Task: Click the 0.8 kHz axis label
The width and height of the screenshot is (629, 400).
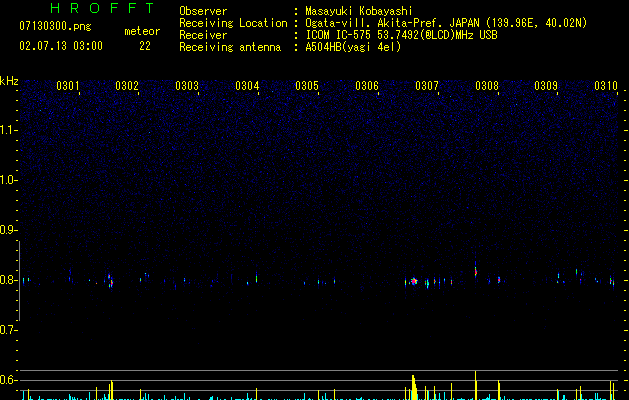Action: coord(8,280)
